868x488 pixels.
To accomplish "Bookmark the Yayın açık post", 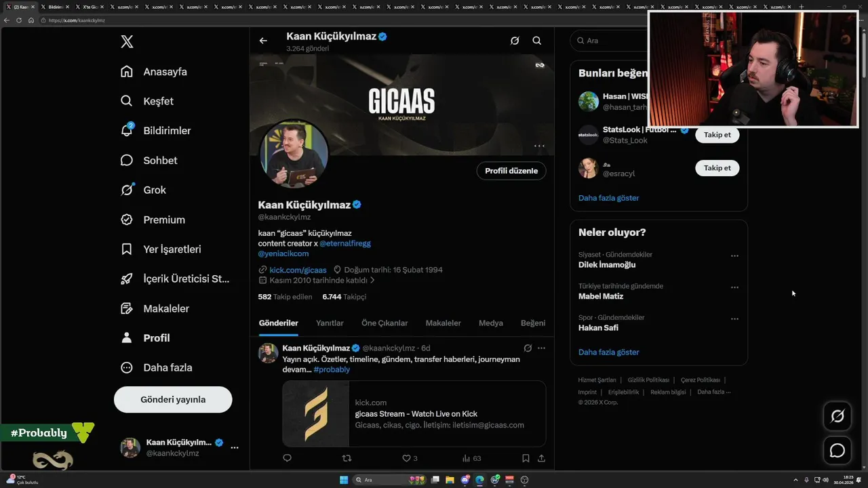I will pos(526,458).
